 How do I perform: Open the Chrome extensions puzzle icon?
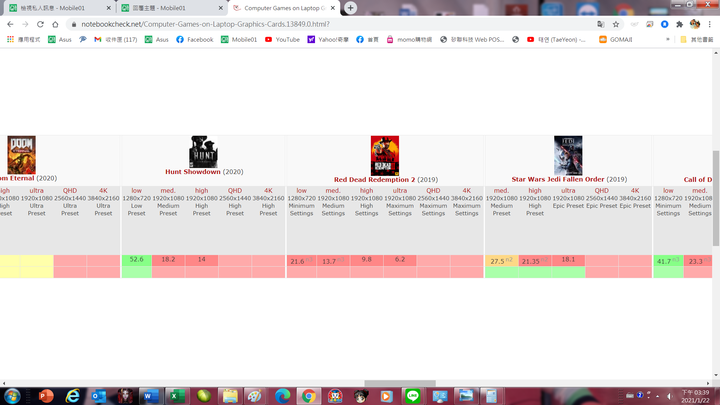(x=680, y=24)
